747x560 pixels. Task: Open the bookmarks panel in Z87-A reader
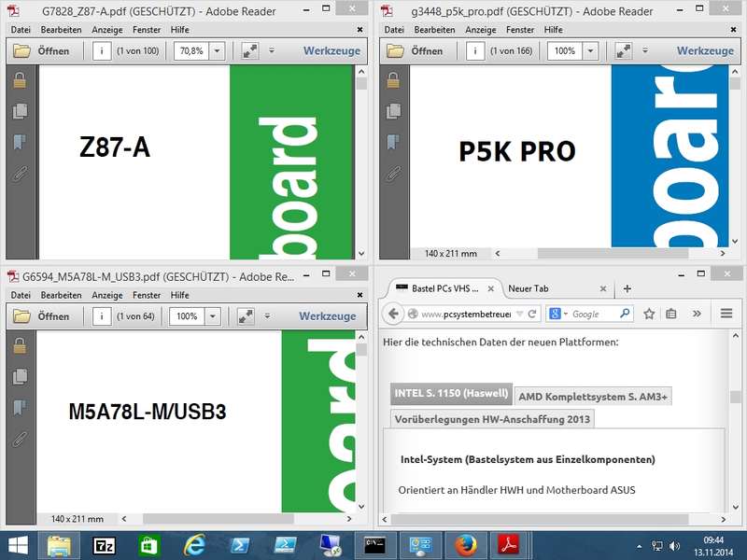20,143
